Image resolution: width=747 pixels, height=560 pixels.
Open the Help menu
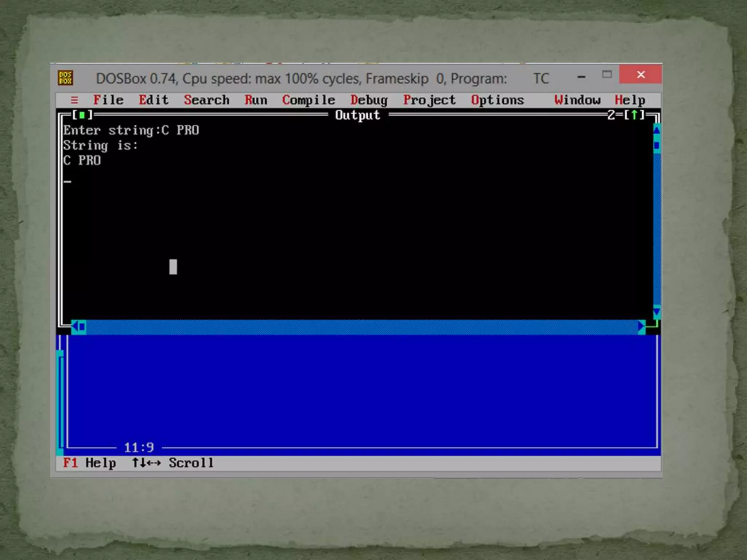point(630,100)
